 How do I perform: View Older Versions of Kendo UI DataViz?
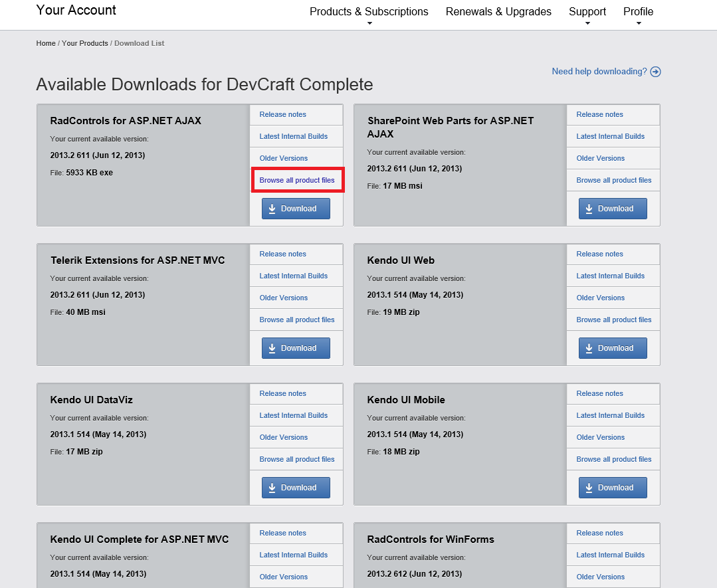284,438
